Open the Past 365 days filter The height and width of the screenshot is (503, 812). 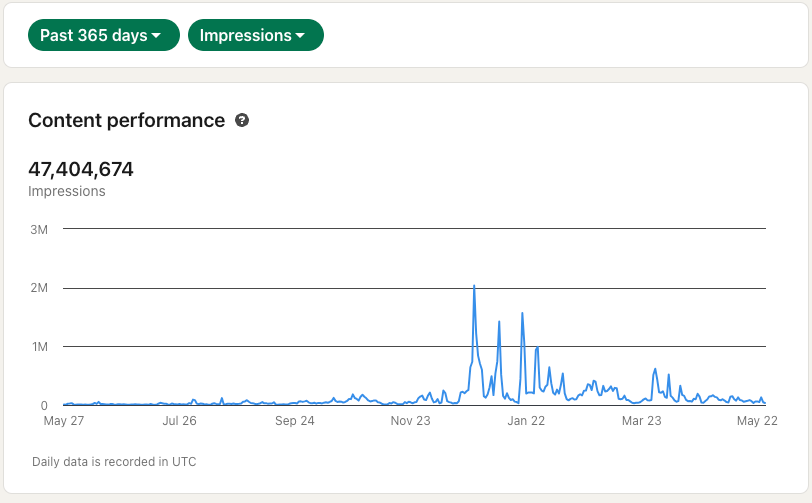104,35
